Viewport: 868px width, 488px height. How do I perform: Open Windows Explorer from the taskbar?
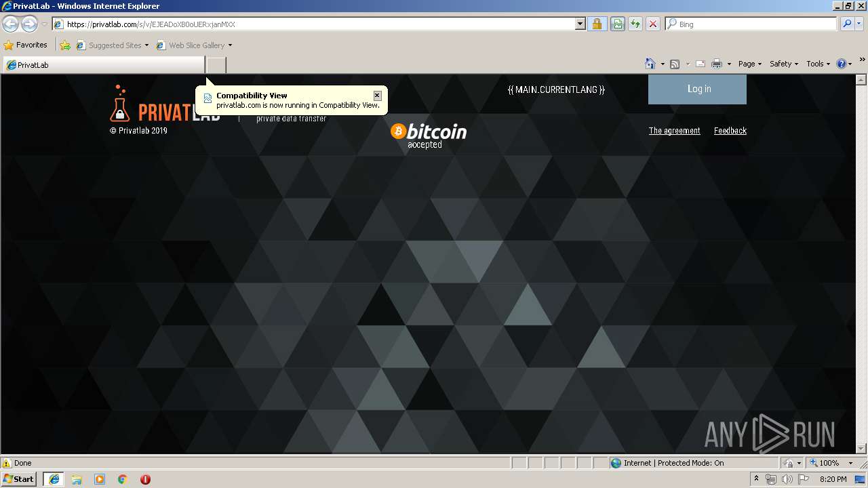click(77, 479)
